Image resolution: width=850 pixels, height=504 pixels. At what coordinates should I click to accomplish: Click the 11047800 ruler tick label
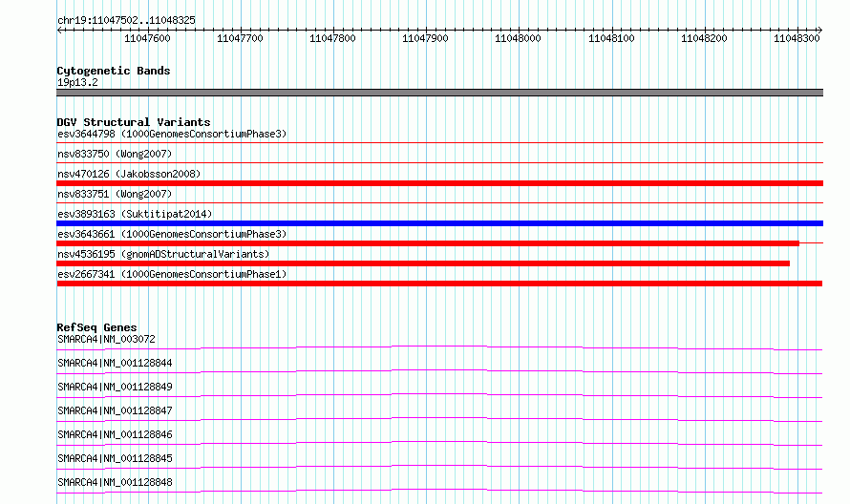(333, 38)
